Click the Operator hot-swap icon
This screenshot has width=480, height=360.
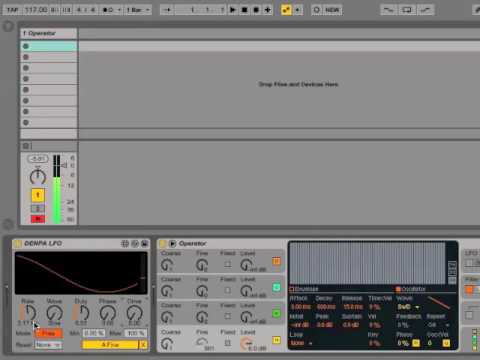[x=172, y=244]
